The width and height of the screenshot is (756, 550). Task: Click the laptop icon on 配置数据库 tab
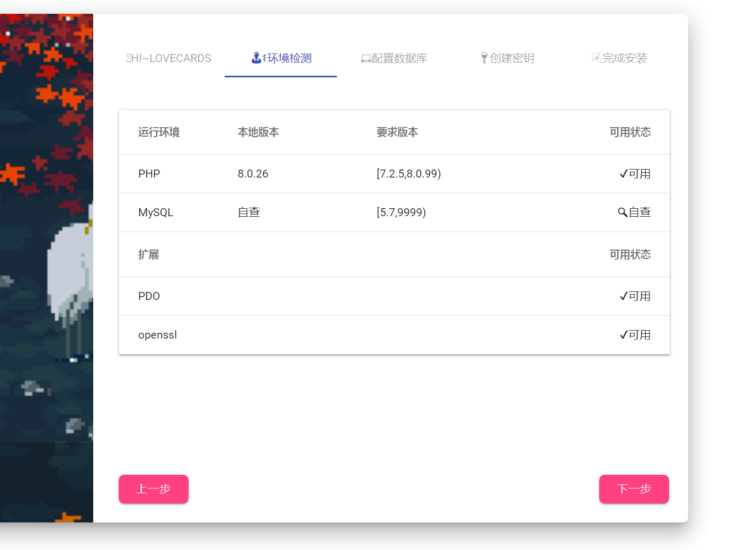(x=366, y=58)
